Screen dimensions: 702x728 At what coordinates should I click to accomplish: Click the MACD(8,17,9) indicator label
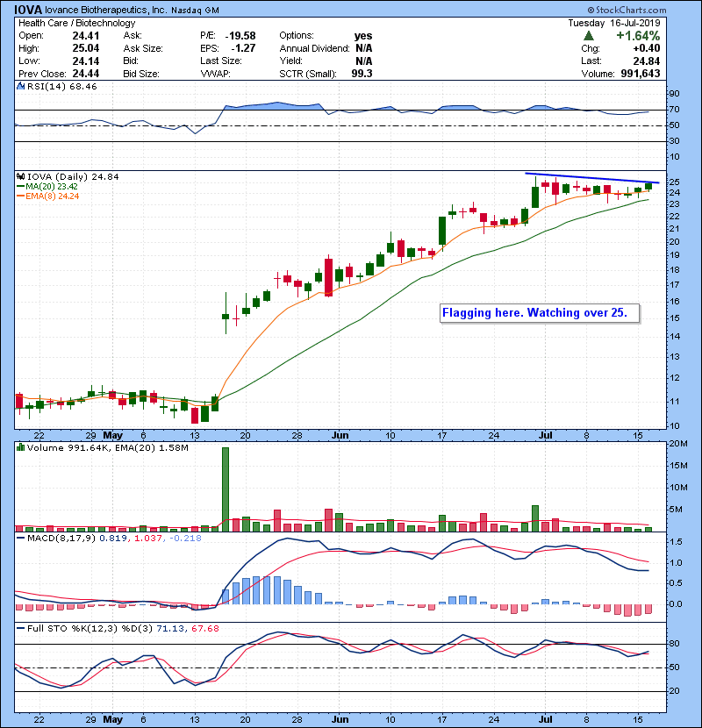pos(61,539)
